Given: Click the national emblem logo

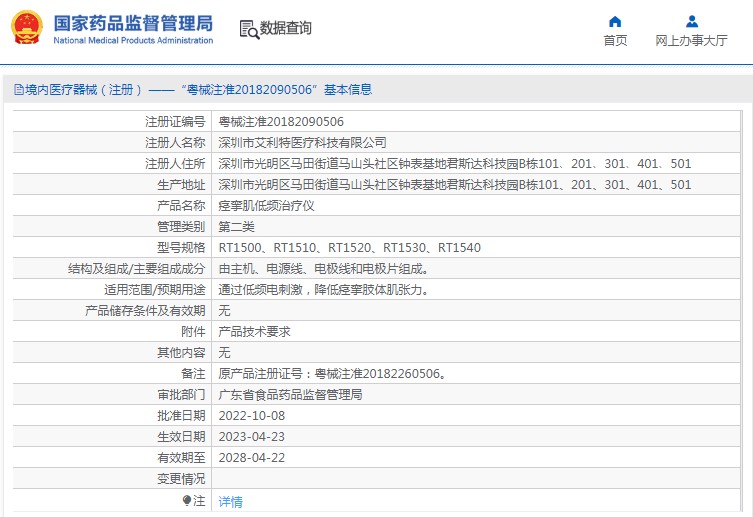Looking at the screenshot, I should tap(26, 27).
